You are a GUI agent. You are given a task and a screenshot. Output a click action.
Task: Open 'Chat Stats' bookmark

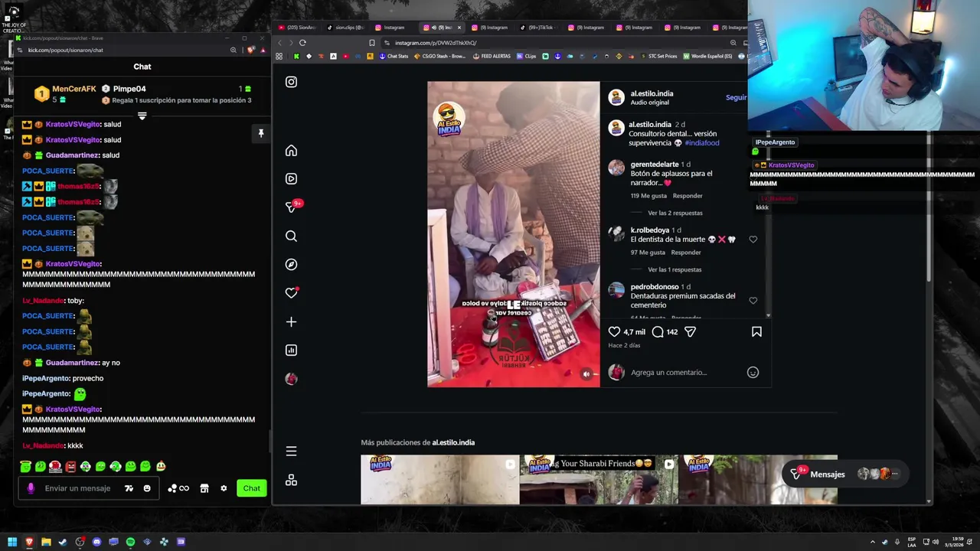(x=394, y=56)
